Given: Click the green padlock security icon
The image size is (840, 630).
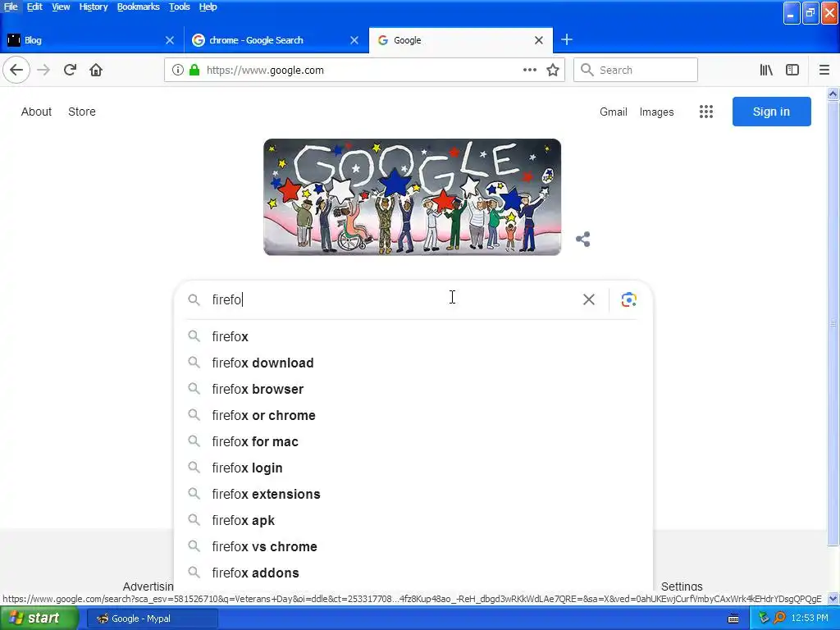Looking at the screenshot, I should pos(194,71).
